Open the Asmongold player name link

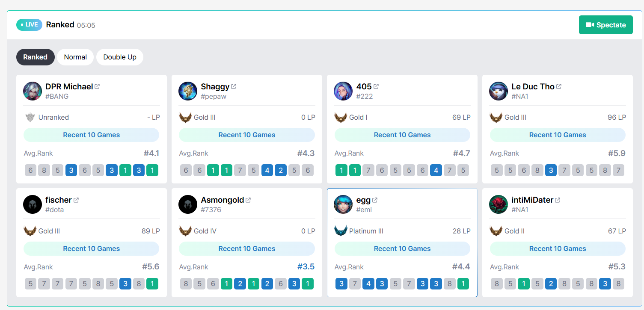tap(222, 200)
